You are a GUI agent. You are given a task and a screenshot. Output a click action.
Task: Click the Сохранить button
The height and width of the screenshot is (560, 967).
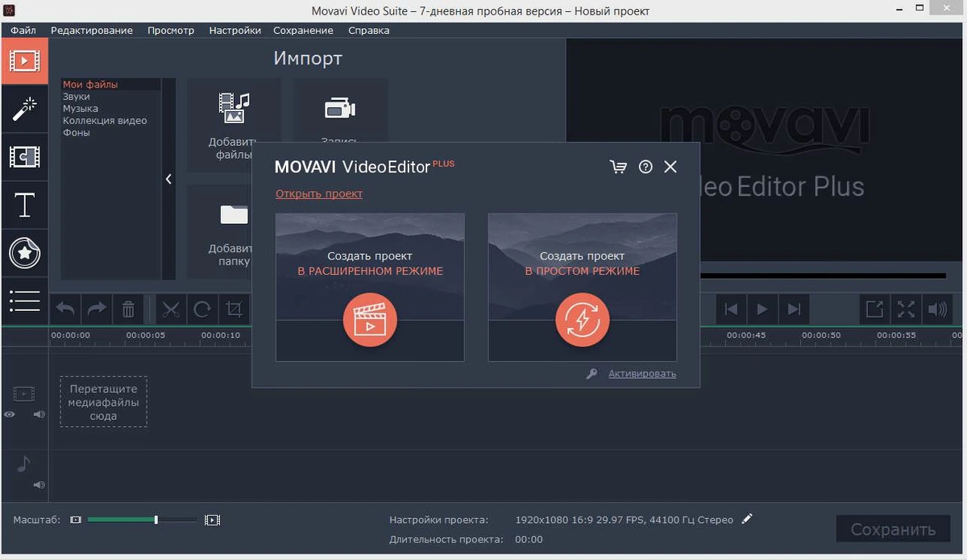click(894, 529)
